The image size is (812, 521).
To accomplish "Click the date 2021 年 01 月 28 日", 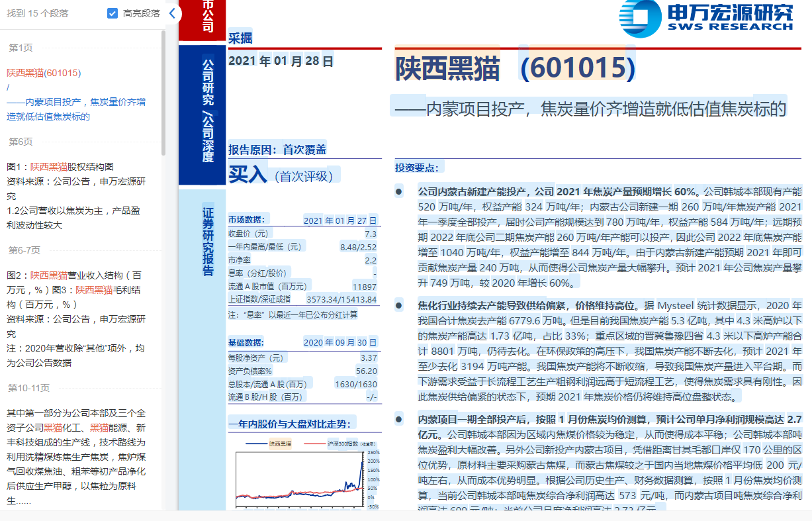I will (x=281, y=61).
